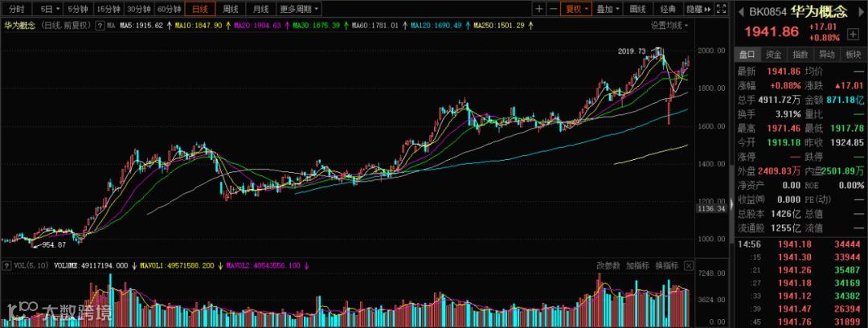Hide the right panel via 隐藏 button
Image resolution: width=868 pixels, height=328 pixels.
click(698, 9)
